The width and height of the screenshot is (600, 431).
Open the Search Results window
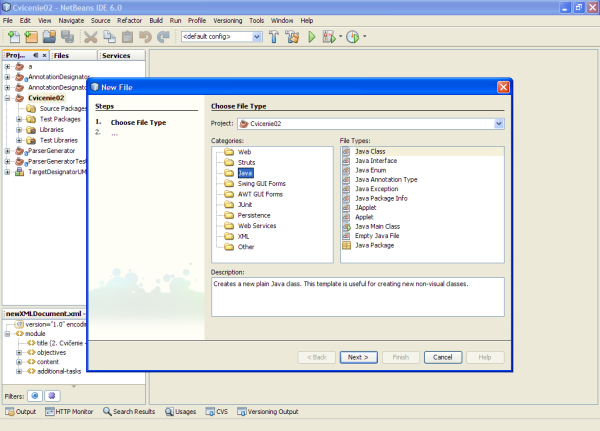[129, 412]
